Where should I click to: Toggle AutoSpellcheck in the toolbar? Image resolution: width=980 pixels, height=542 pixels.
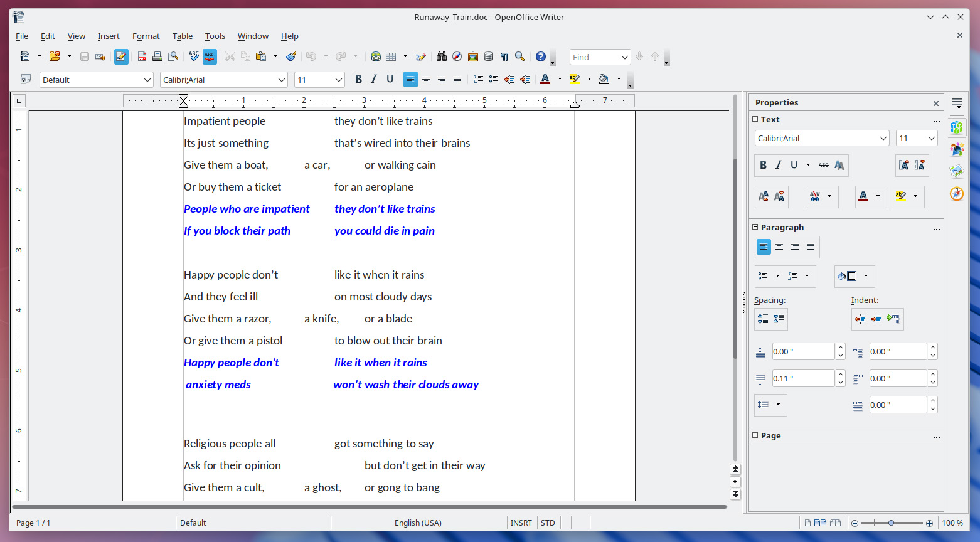(x=210, y=57)
